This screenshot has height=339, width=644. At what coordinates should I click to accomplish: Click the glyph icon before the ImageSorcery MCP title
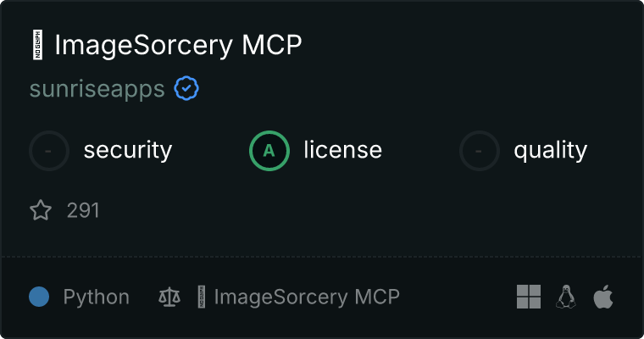[x=38, y=45]
